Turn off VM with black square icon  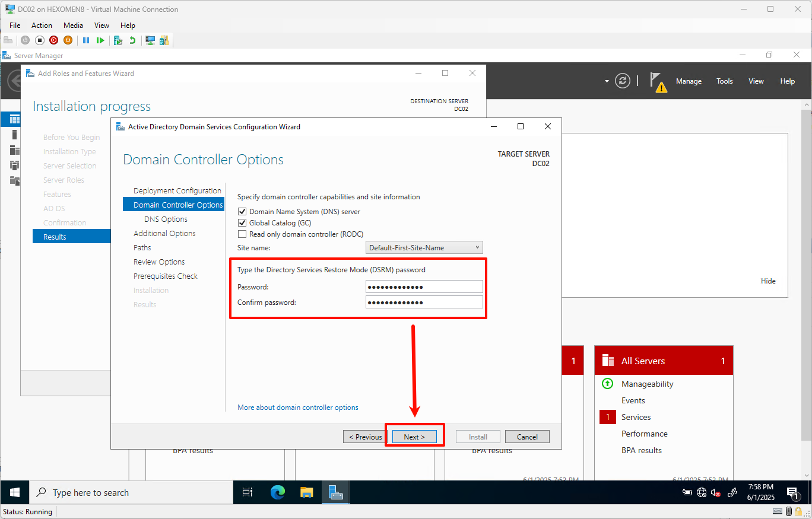[x=39, y=40]
